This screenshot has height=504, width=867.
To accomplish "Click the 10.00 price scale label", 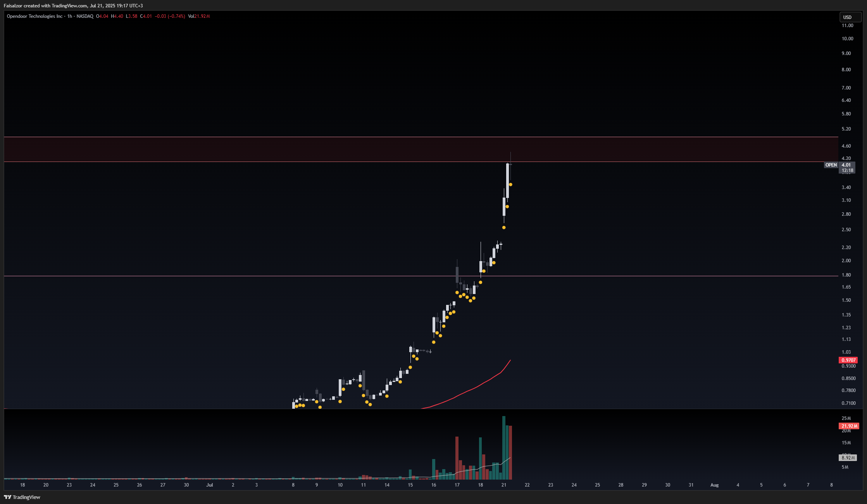I will 847,39.
